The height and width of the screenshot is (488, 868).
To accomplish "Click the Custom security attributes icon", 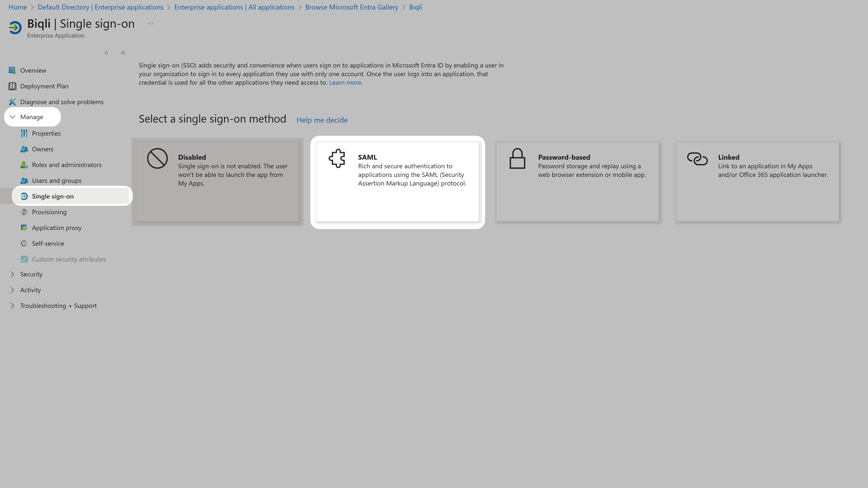I will pos(24,259).
